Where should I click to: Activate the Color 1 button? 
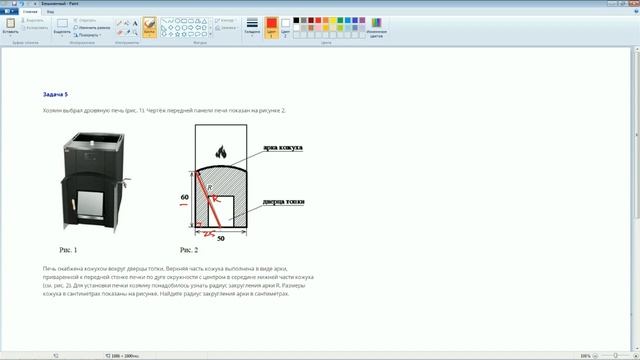271,27
